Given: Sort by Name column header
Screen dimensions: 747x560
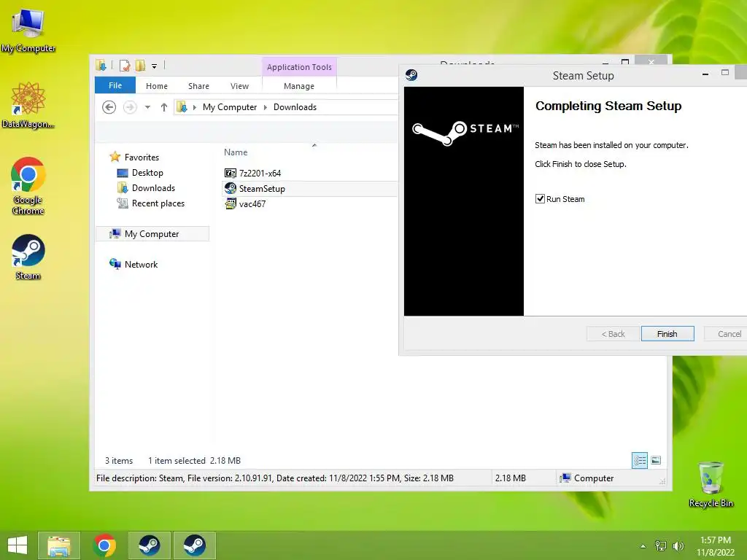Looking at the screenshot, I should click(236, 152).
